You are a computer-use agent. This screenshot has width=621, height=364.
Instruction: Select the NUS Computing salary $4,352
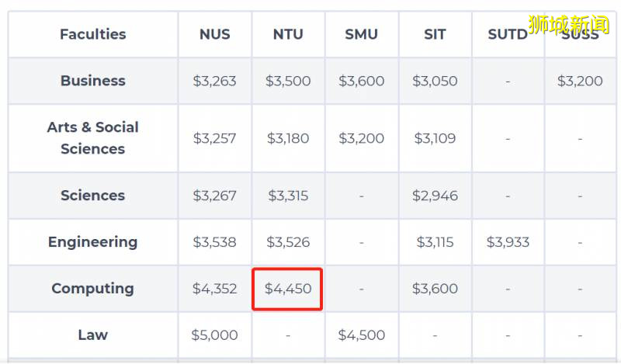tap(214, 289)
